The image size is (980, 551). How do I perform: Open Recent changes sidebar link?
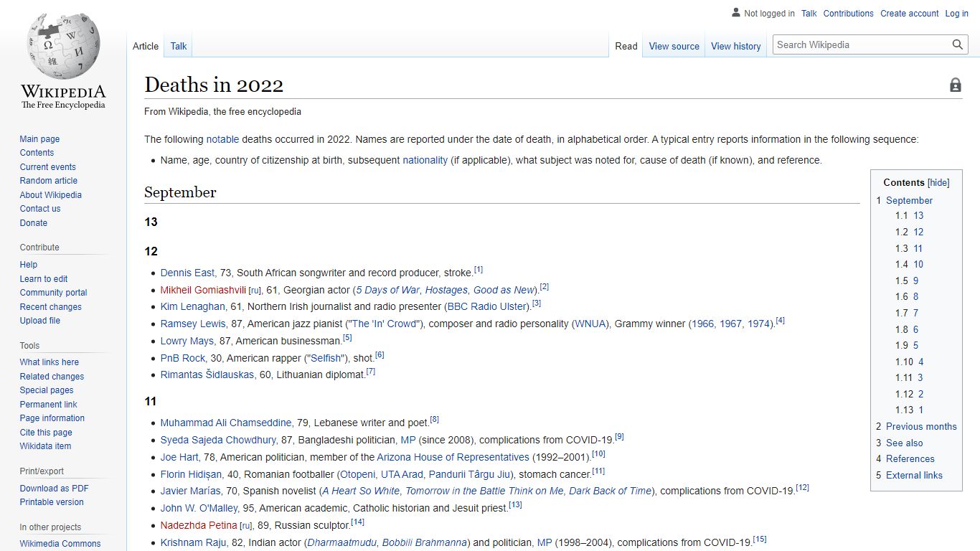(50, 307)
